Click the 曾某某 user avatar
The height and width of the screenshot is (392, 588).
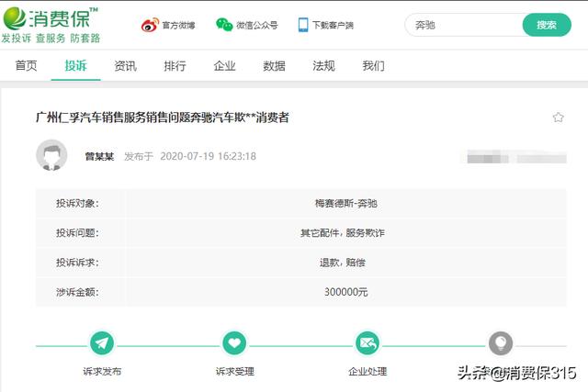(51, 155)
